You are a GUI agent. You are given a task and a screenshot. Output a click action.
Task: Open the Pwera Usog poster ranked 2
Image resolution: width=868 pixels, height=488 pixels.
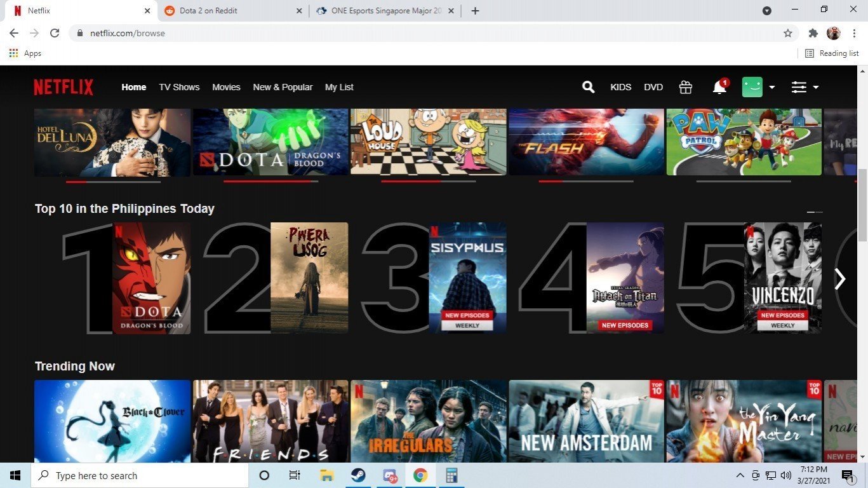(x=309, y=278)
